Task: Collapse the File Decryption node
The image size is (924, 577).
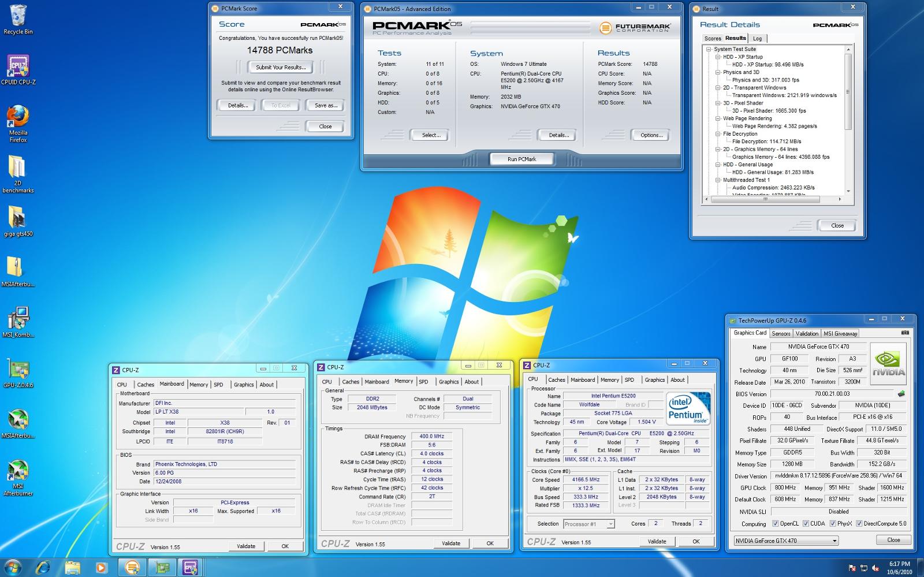Action: 718,134
